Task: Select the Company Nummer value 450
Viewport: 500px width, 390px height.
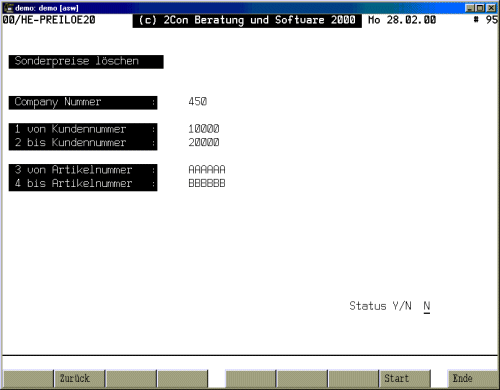Action: click(x=198, y=101)
